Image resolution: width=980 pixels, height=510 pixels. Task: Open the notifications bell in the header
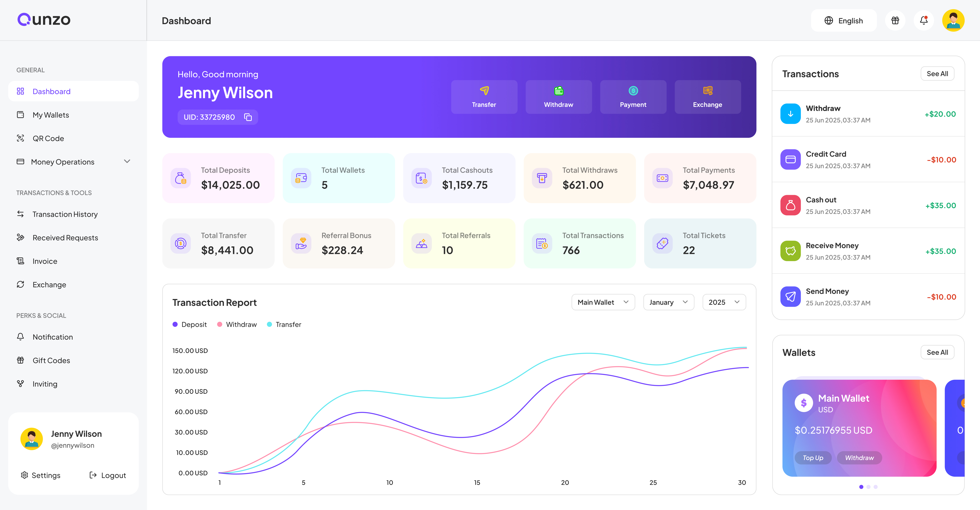pyautogui.click(x=924, y=21)
